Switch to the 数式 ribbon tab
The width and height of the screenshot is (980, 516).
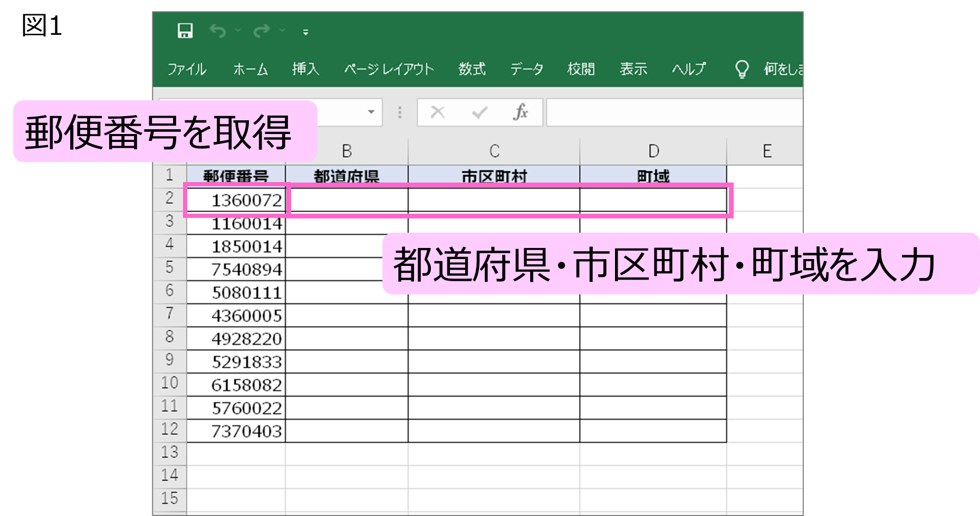click(x=472, y=69)
